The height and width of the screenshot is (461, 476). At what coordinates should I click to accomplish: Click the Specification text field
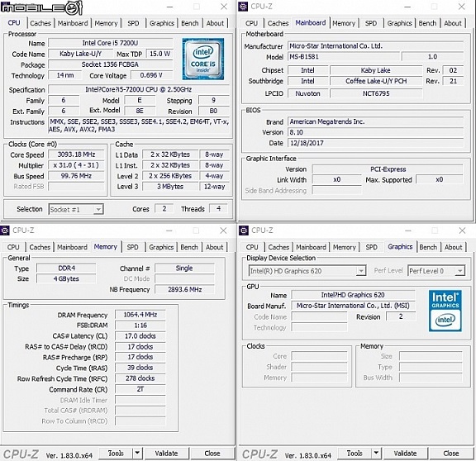tap(139, 89)
